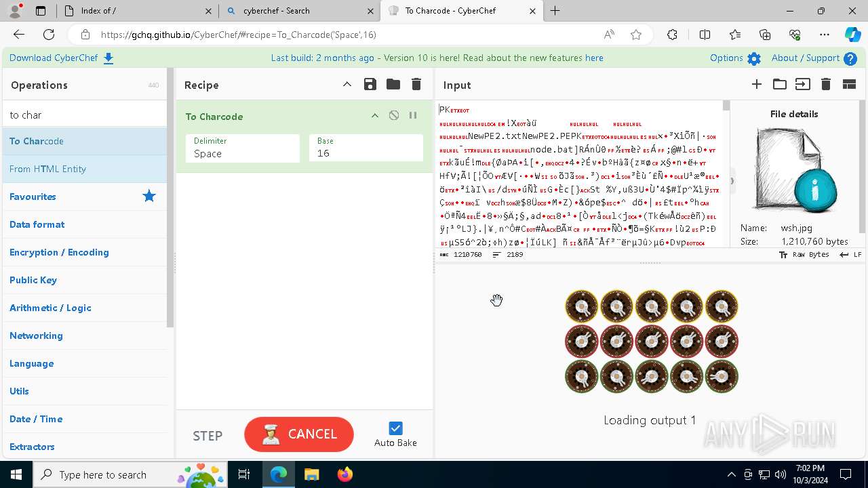Viewport: 868px width, 488px height.
Task: Download CyberChef link
Action: tap(62, 58)
